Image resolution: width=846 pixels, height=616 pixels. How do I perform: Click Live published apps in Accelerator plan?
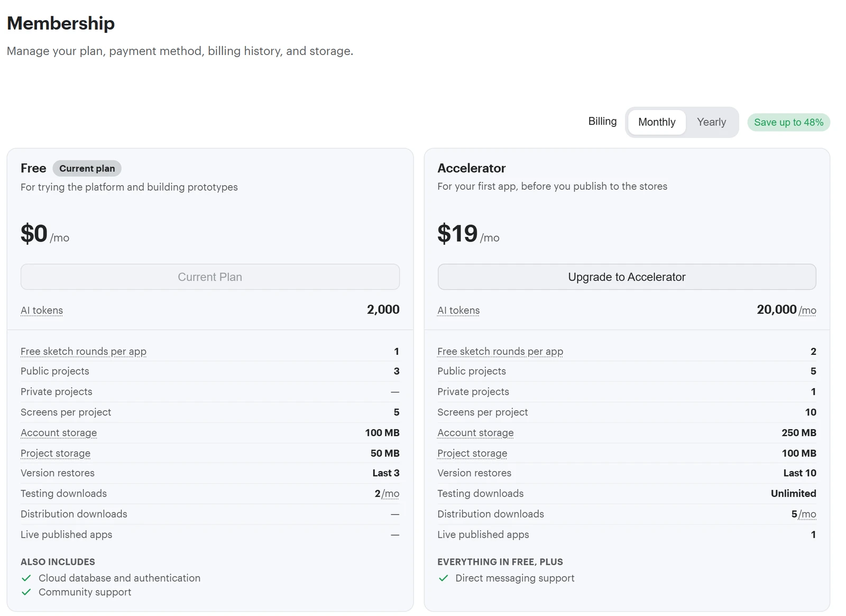click(x=483, y=535)
